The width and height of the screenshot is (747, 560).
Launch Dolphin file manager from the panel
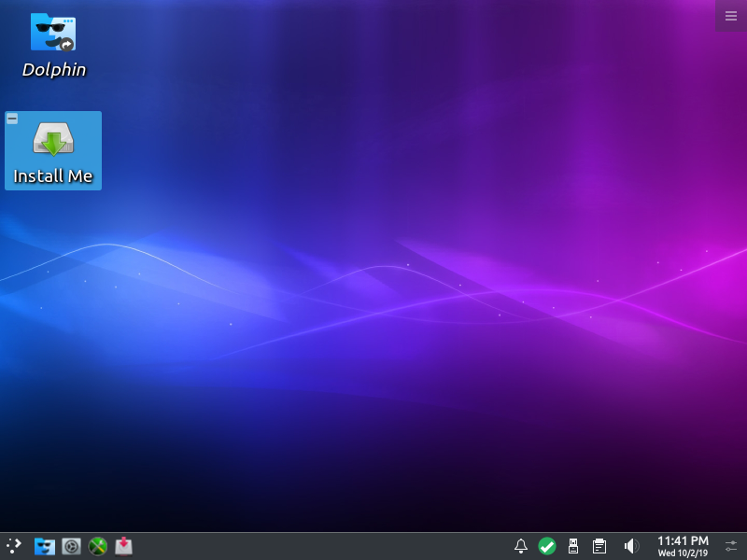(44, 546)
